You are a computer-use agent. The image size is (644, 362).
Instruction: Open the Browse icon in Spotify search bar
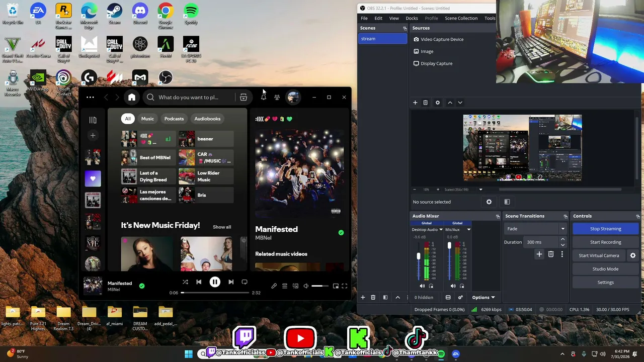[244, 98]
